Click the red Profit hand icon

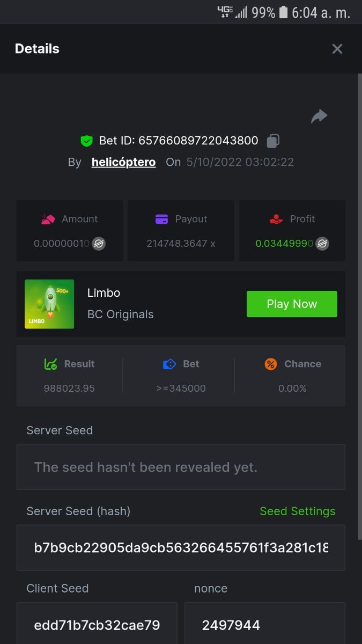(x=276, y=219)
